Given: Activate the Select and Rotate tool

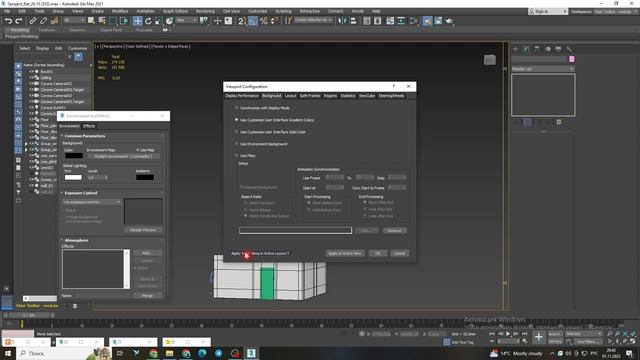Looking at the screenshot, I should (x=148, y=21).
